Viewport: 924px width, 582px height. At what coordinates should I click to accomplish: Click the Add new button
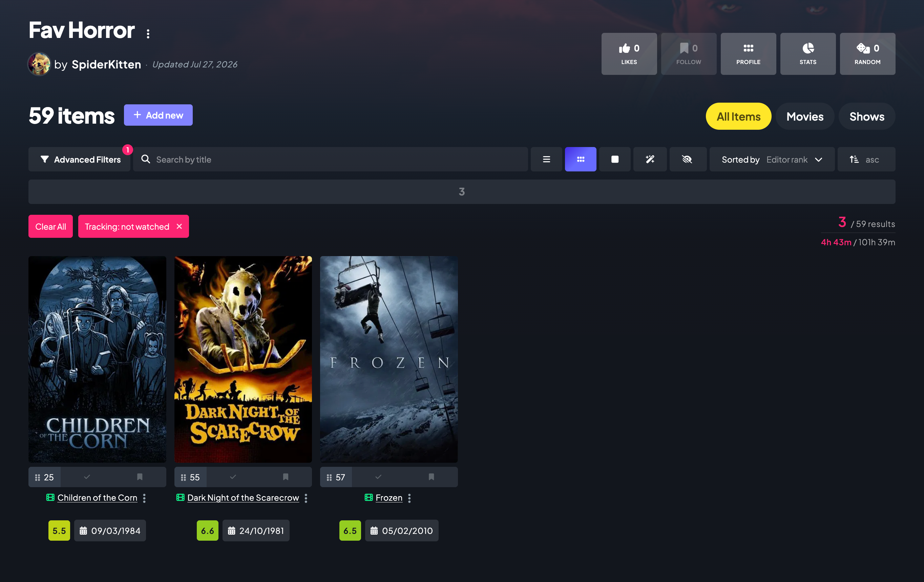pos(158,115)
